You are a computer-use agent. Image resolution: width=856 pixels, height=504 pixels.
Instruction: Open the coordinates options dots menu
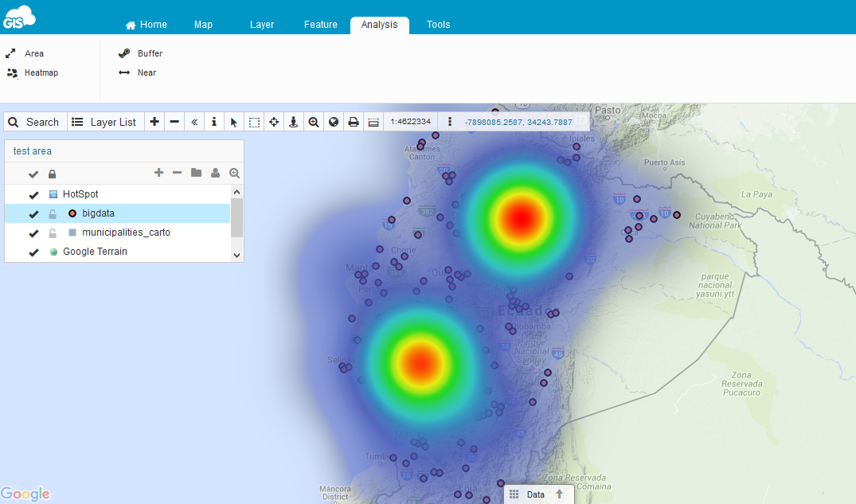click(x=450, y=122)
